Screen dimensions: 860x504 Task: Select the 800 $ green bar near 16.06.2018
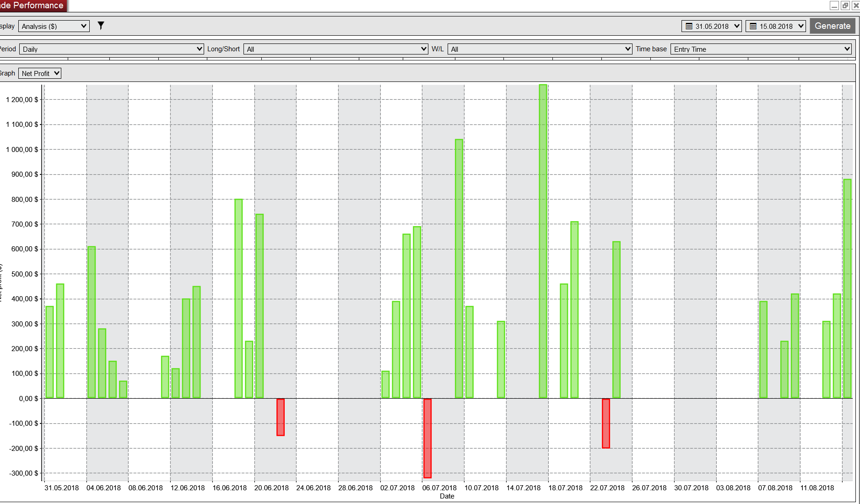point(238,298)
